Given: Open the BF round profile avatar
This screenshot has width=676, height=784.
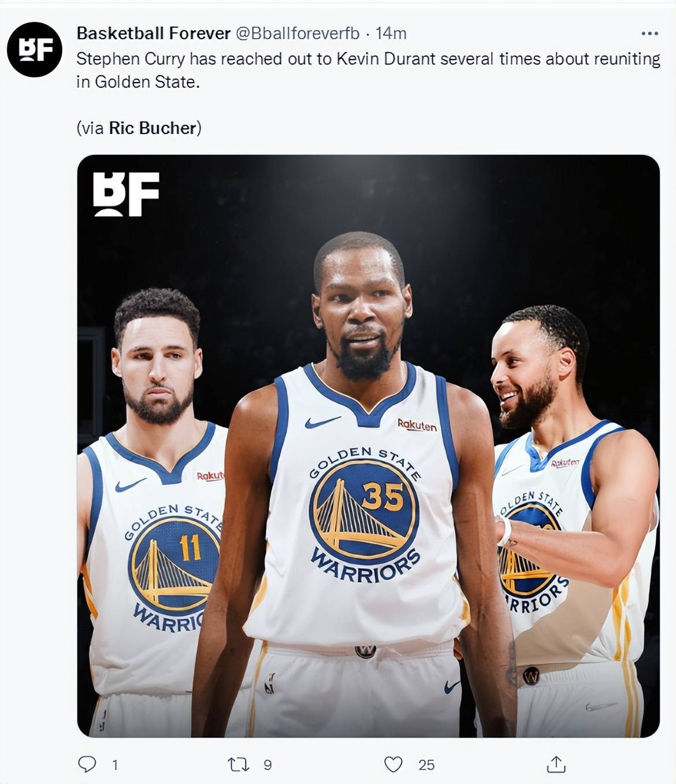Looking at the screenshot, I should 35,50.
